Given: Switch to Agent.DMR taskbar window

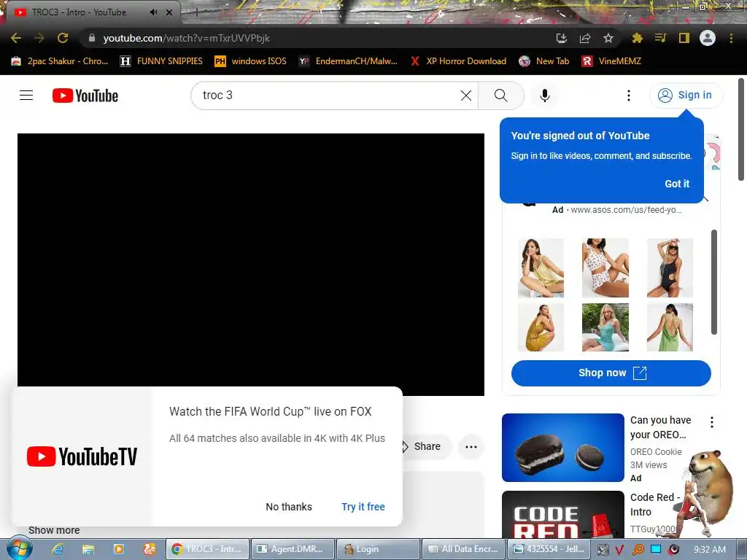Looking at the screenshot, I should point(292,549).
